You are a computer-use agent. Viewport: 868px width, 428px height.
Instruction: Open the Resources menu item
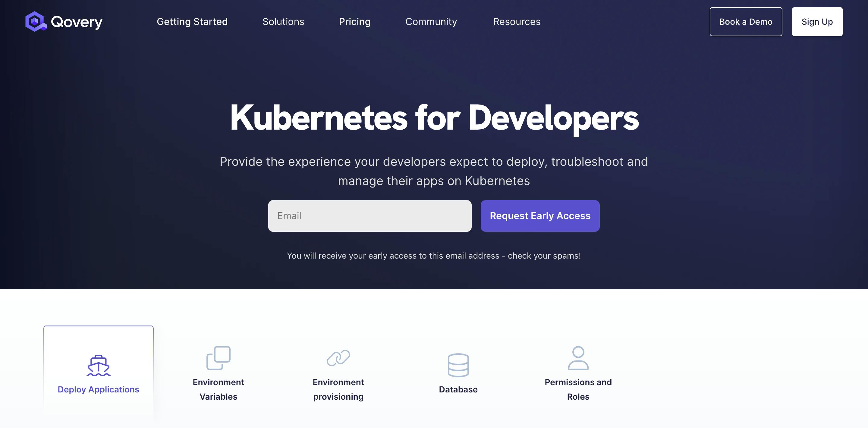tap(517, 22)
